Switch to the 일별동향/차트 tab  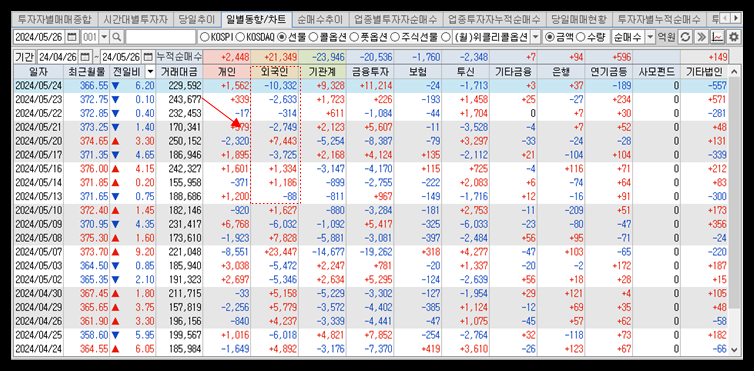pyautogui.click(x=256, y=20)
